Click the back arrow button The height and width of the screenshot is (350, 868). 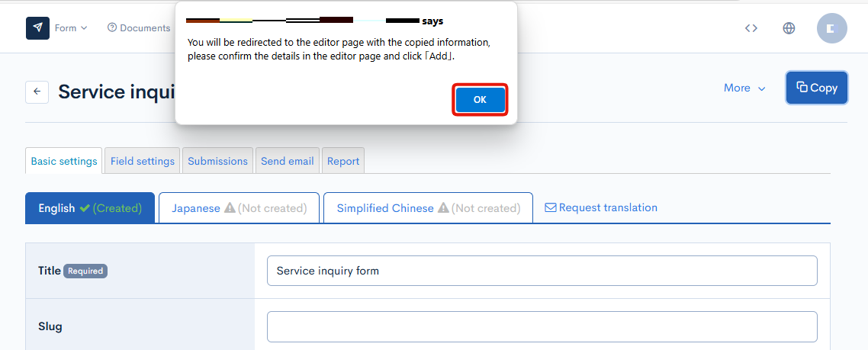pos(37,92)
